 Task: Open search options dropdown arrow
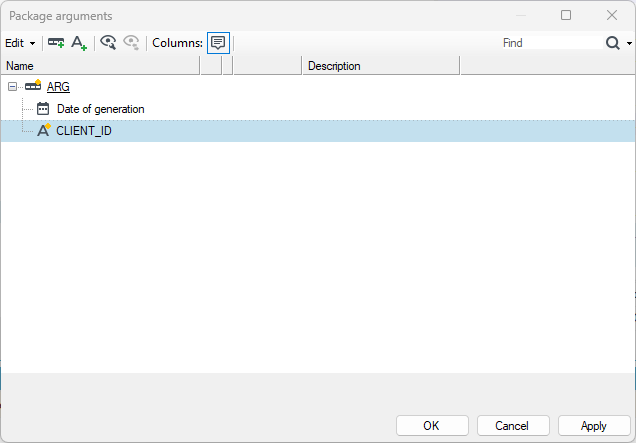point(629,43)
